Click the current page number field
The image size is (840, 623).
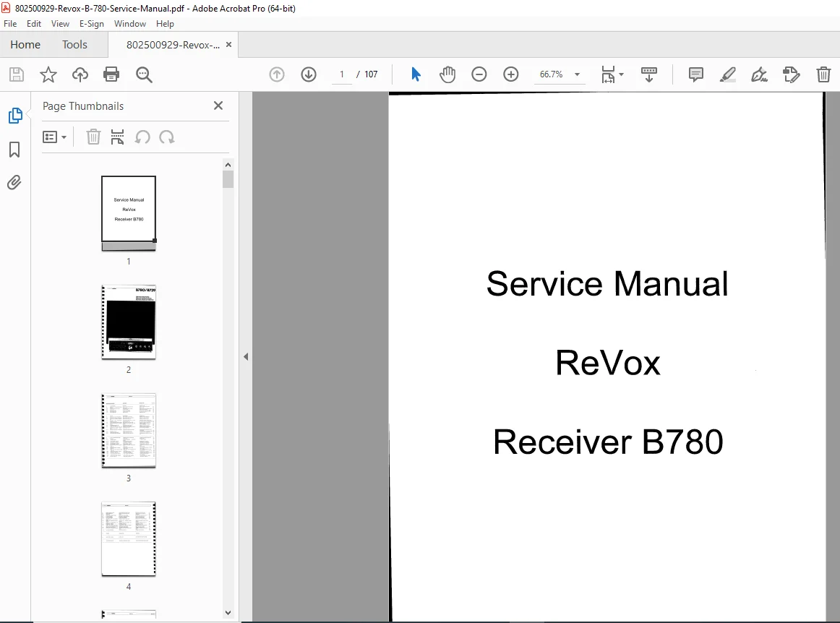[x=342, y=74]
